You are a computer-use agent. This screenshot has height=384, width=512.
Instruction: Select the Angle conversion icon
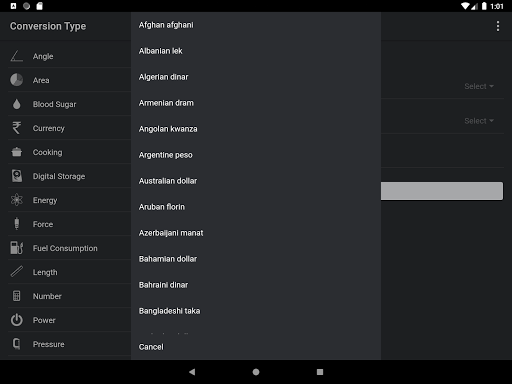click(x=17, y=56)
